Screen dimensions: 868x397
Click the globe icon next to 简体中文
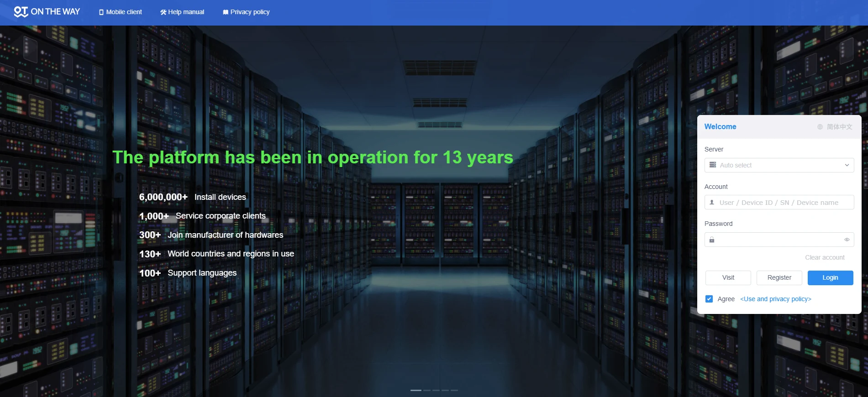pyautogui.click(x=820, y=127)
